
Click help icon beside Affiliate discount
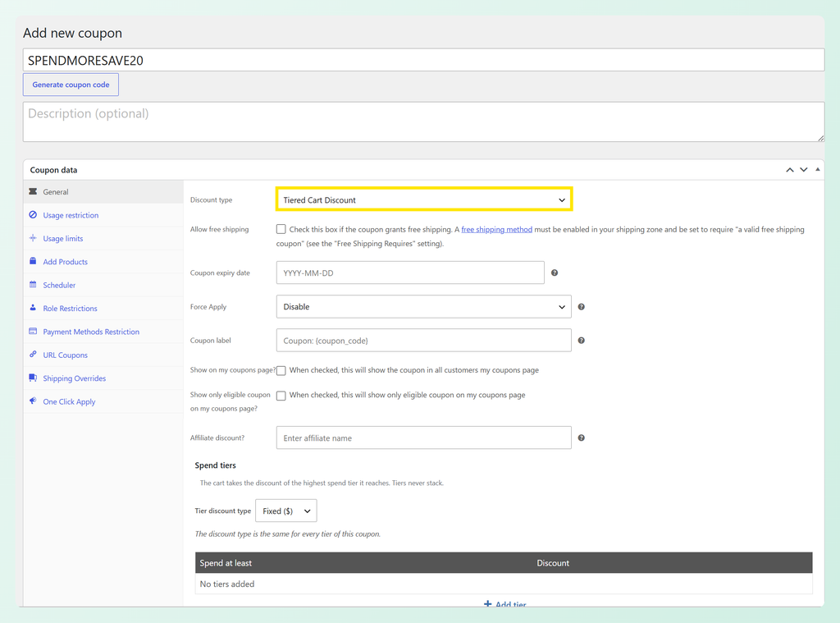click(582, 438)
